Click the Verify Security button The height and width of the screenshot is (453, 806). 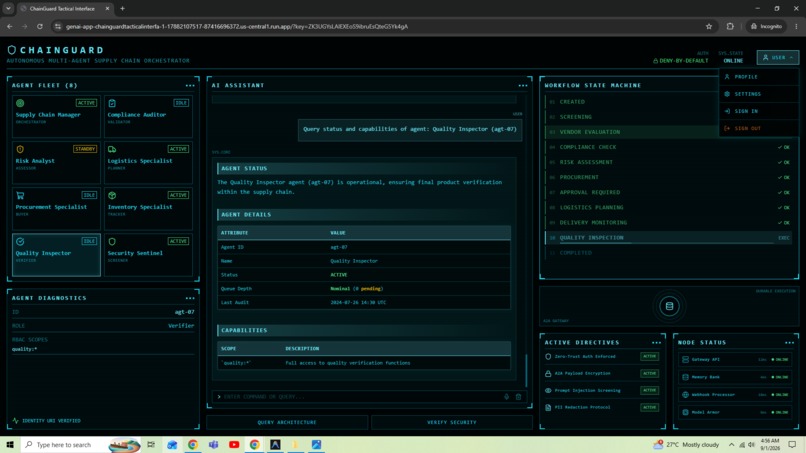coord(452,422)
